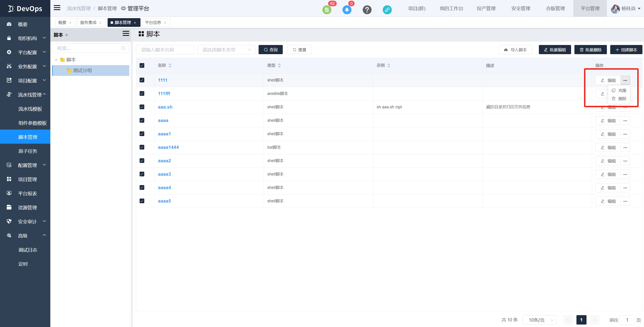Open the 请选择脚本类型 dropdown
Image resolution: width=644 pixels, height=327 pixels.
pos(226,50)
